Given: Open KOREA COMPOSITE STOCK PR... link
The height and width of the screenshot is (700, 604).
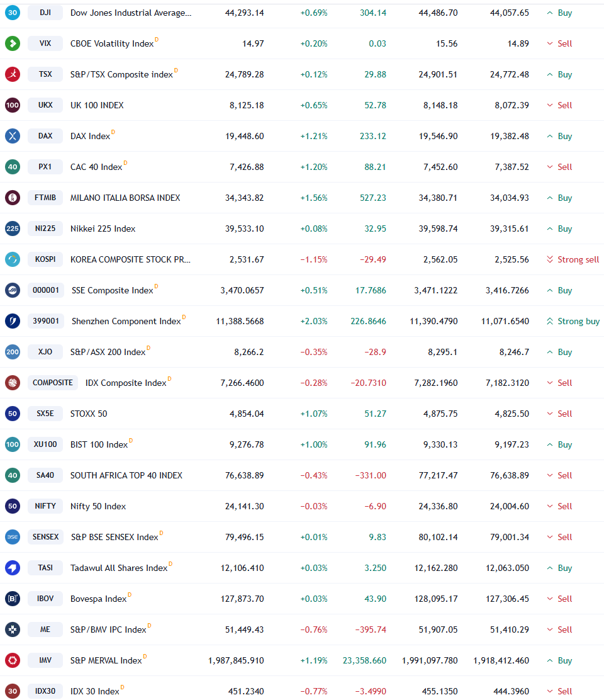Looking at the screenshot, I should [130, 259].
